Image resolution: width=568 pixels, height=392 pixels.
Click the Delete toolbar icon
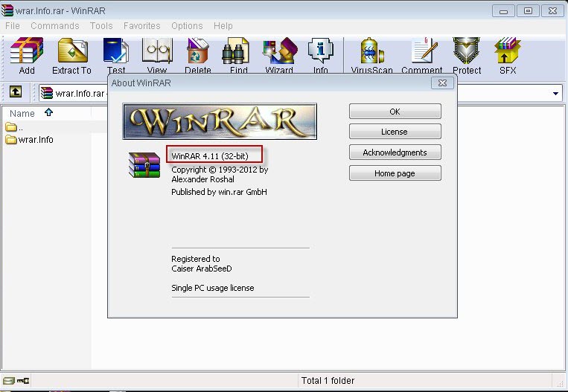(x=198, y=56)
